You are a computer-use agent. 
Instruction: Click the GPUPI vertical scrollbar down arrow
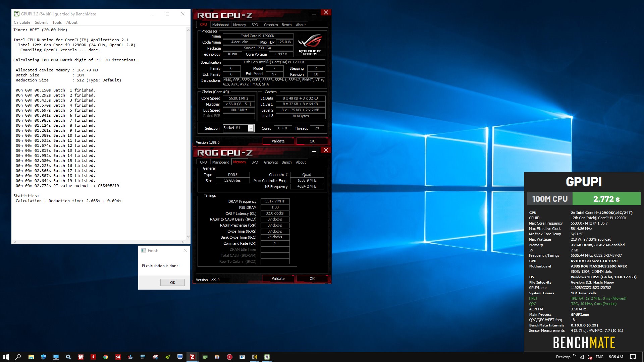pyautogui.click(x=188, y=237)
